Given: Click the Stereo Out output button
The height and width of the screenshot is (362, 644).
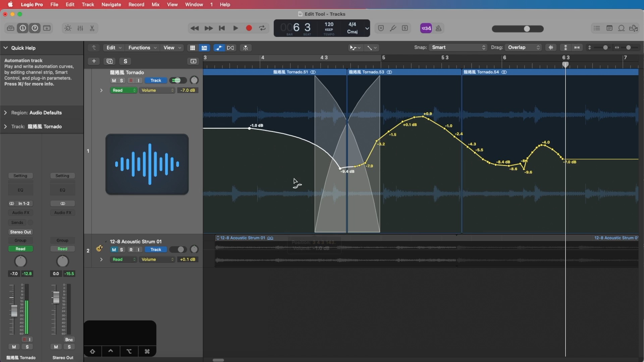Looking at the screenshot, I should tap(20, 232).
